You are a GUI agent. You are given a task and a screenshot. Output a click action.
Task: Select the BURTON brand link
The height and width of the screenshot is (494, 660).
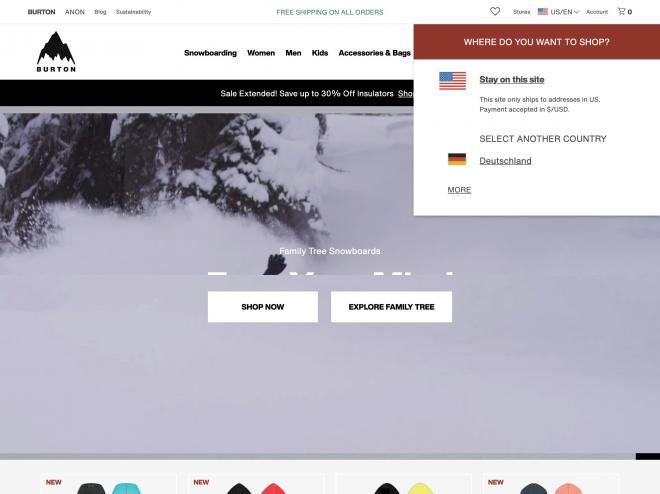tap(41, 12)
